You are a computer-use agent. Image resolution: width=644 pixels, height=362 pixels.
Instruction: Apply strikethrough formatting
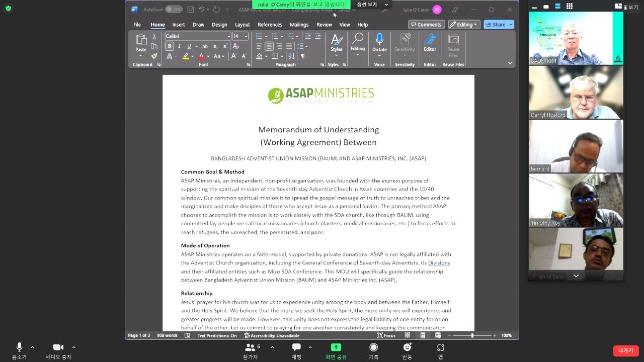205,46
